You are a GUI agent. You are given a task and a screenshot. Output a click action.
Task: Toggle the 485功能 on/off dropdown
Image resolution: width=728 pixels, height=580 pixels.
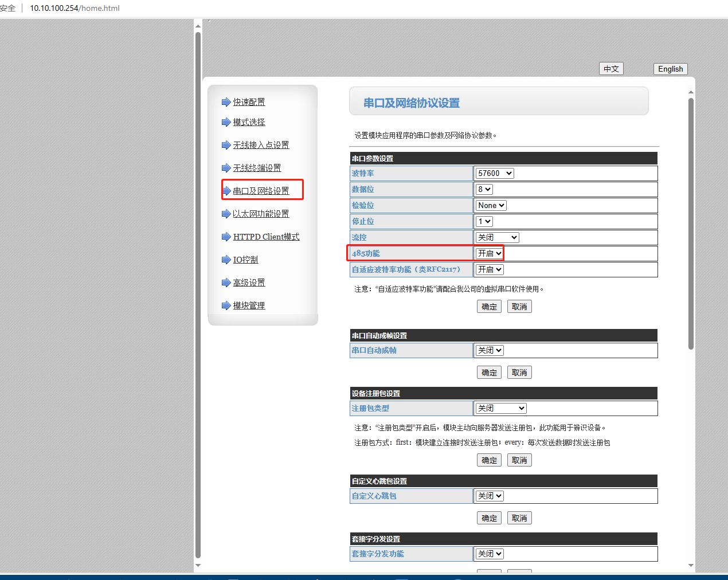point(490,253)
